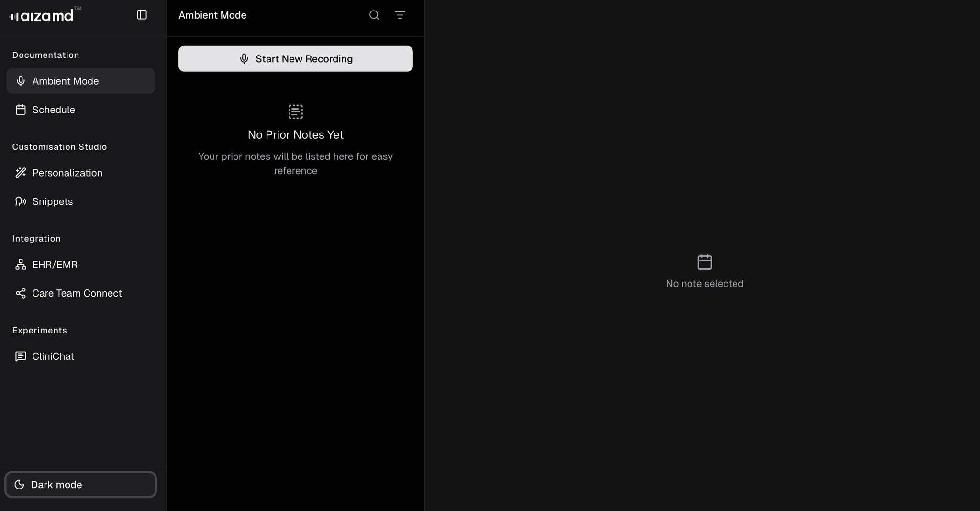The image size is (980, 511).
Task: Click the Ambient Mode panel title
Action: (212, 15)
